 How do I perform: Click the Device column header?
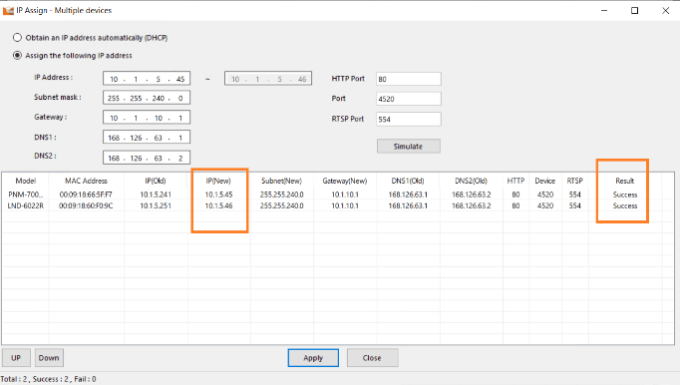pyautogui.click(x=545, y=181)
